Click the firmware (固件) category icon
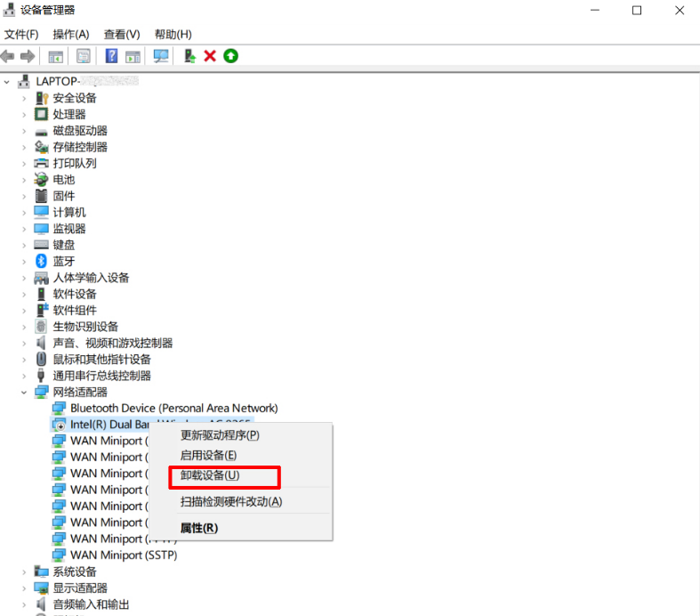Viewport: 700px width, 616px height. (41, 196)
